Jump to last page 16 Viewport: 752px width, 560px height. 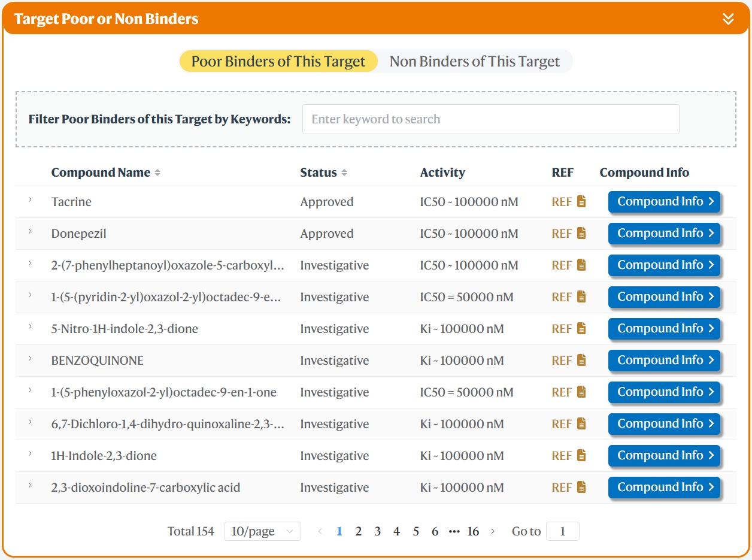[x=474, y=531]
